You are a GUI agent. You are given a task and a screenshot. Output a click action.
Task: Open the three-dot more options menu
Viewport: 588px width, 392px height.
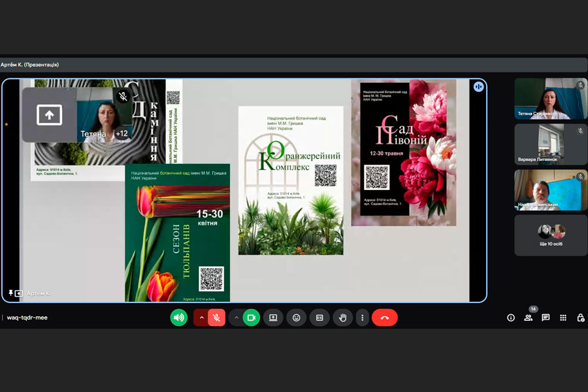point(362,318)
